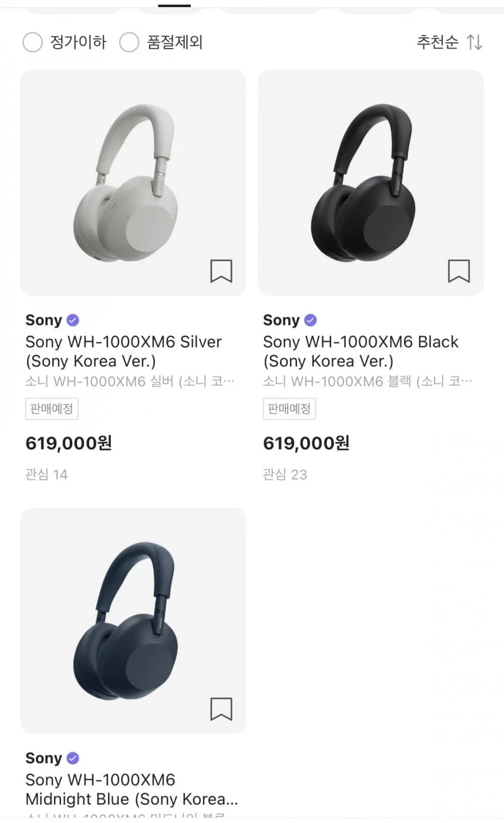Click the midnight blue headphones product image
This screenshot has height=823, width=504.
133,620
